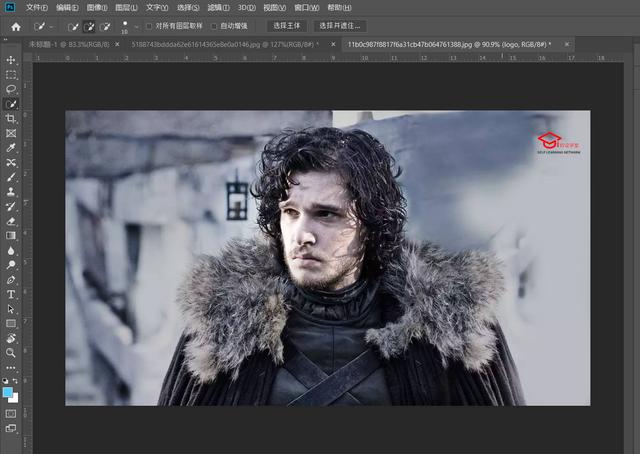This screenshot has height=454, width=640.
Task: Select the Rectangular Marquee tool
Action: pos(11,75)
